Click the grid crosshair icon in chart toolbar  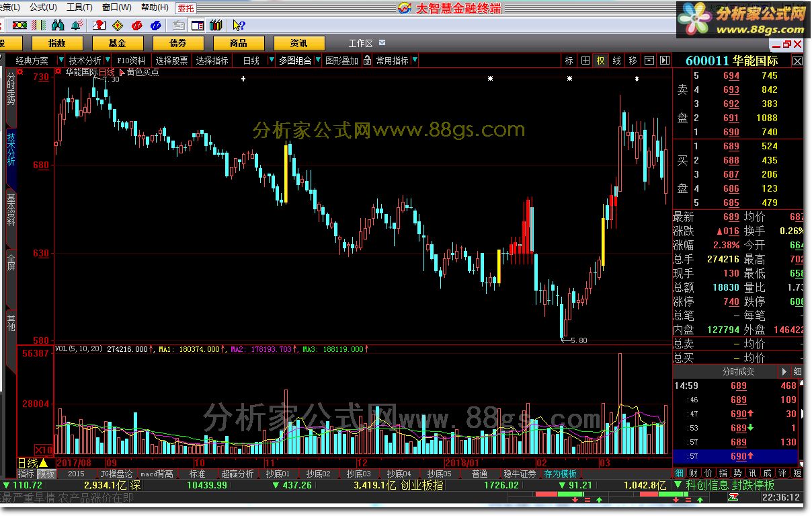coord(585,61)
